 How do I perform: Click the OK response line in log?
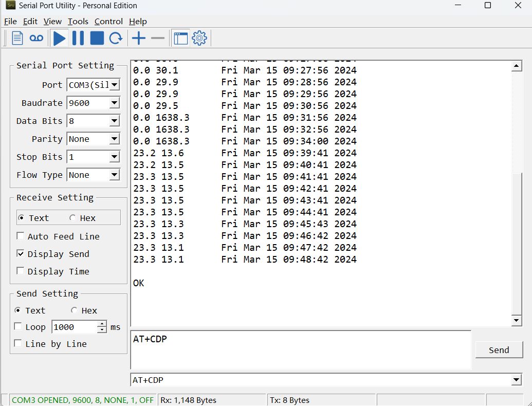138,283
